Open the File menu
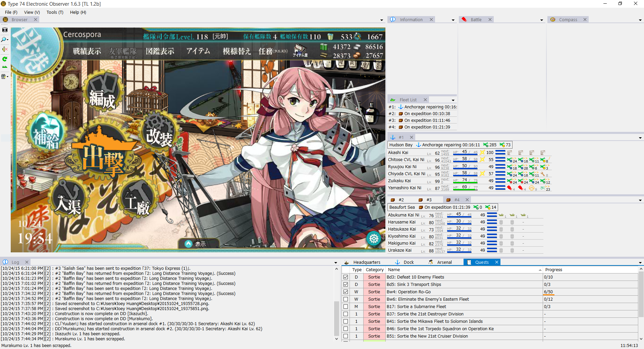644x349 pixels. coord(11,12)
